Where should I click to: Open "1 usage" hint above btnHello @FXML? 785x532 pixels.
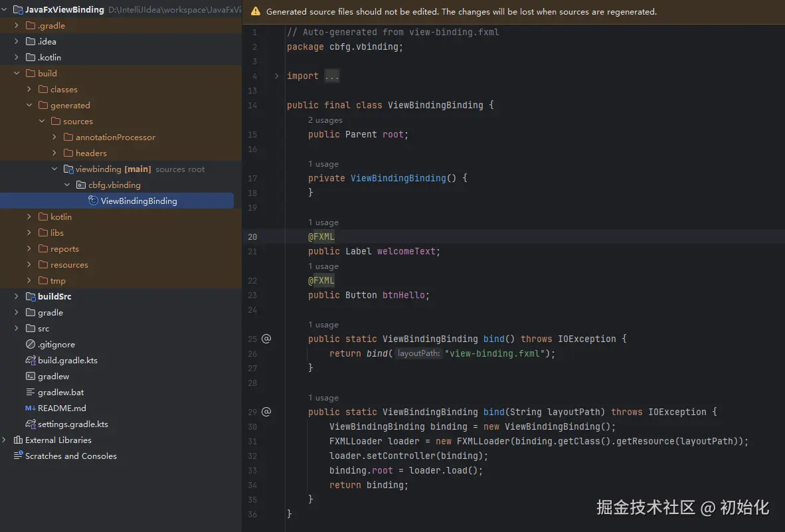[323, 266]
